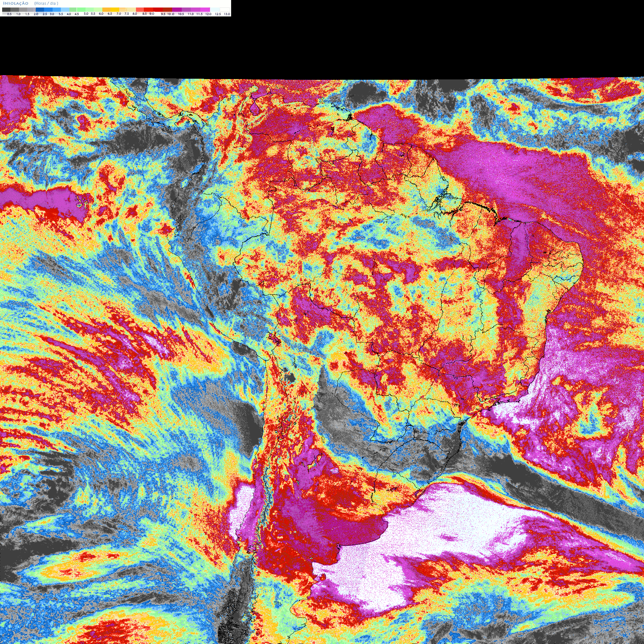This screenshot has height=644, width=644.
Task: Click the dark blue 2.5 legend swatch
Action: pyautogui.click(x=40, y=10)
